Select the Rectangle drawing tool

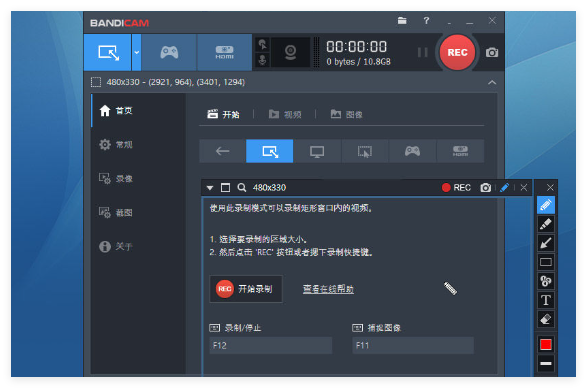pyautogui.click(x=546, y=262)
